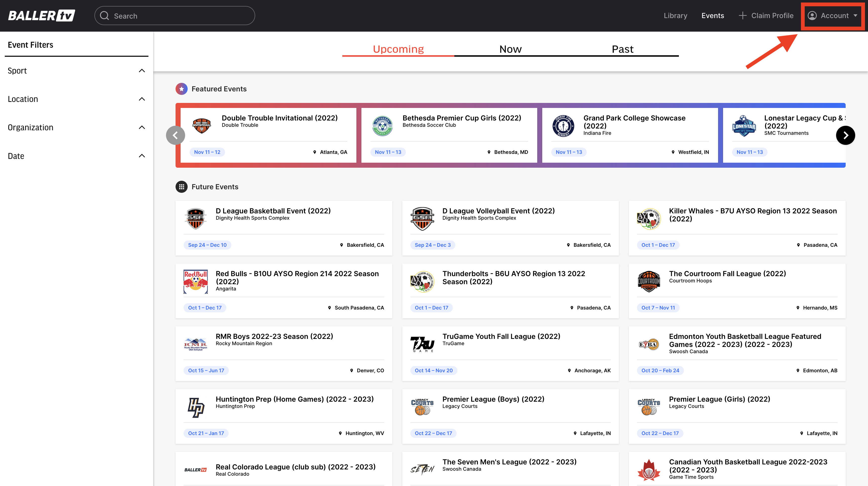Image resolution: width=868 pixels, height=486 pixels.
Task: Click the Sep 24 – Dec 10 date badge
Action: [x=207, y=245]
